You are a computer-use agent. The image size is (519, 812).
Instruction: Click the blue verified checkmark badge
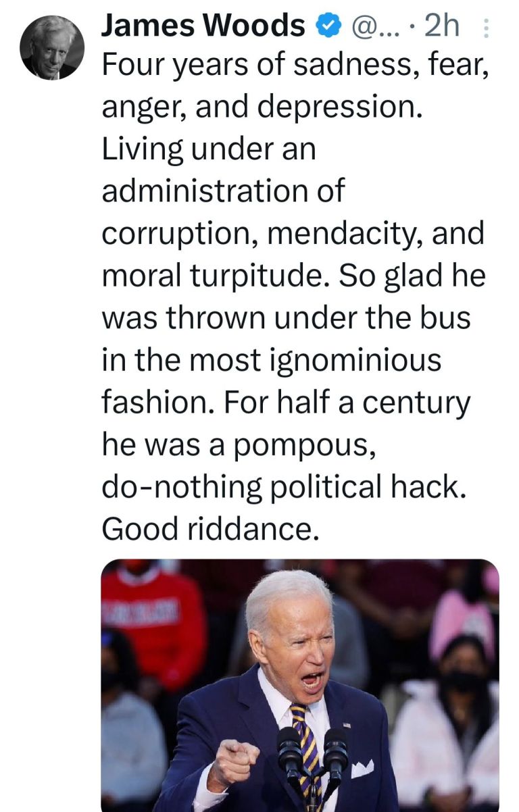click(x=328, y=26)
